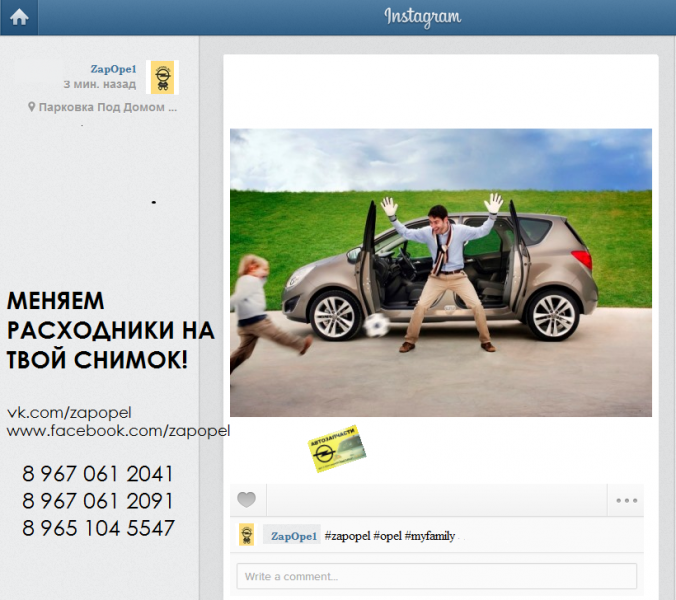Click the yellow Opel auto parts sticker
This screenshot has height=600, width=676.
pos(337,450)
